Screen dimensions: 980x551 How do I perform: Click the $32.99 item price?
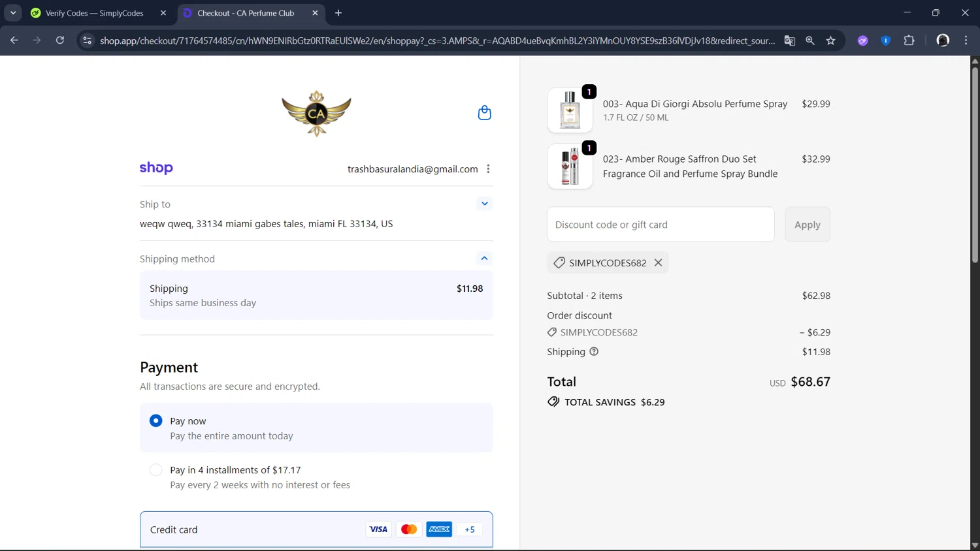(816, 159)
